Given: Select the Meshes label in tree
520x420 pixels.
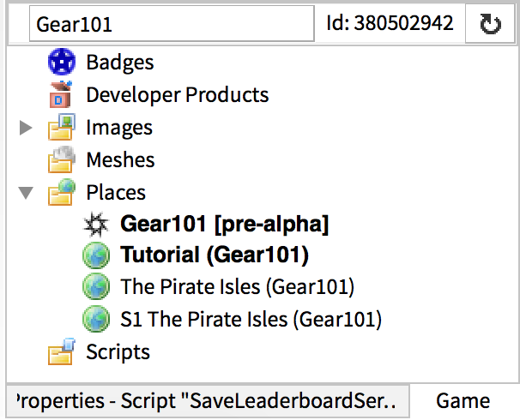Looking at the screenshot, I should point(120,160).
